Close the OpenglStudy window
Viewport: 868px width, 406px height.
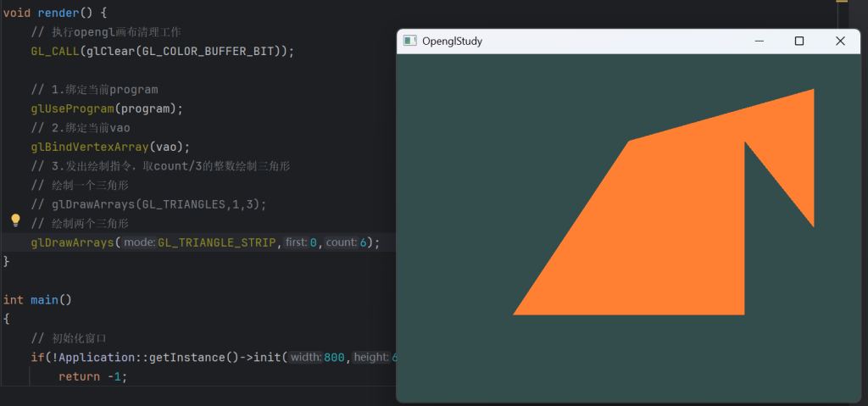(840, 41)
